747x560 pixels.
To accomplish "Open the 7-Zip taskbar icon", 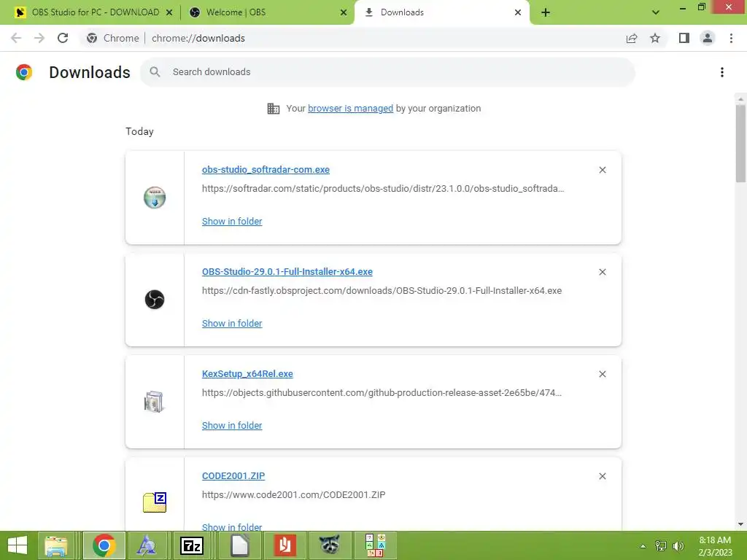I will 192,545.
